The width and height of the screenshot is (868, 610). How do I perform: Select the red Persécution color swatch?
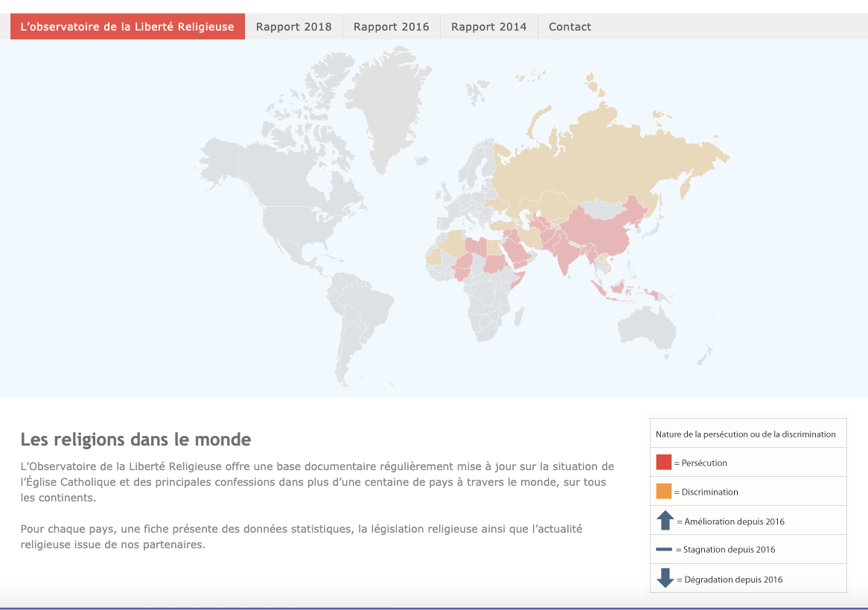pos(664,462)
